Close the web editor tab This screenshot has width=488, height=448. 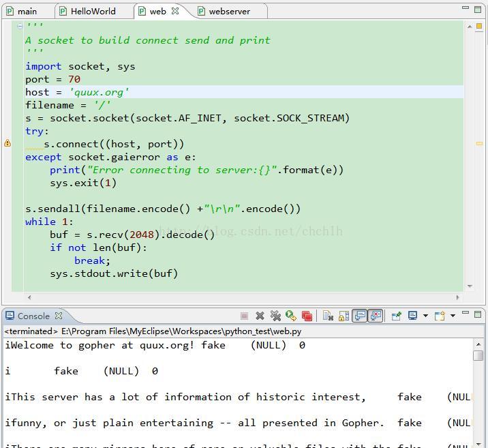(175, 11)
